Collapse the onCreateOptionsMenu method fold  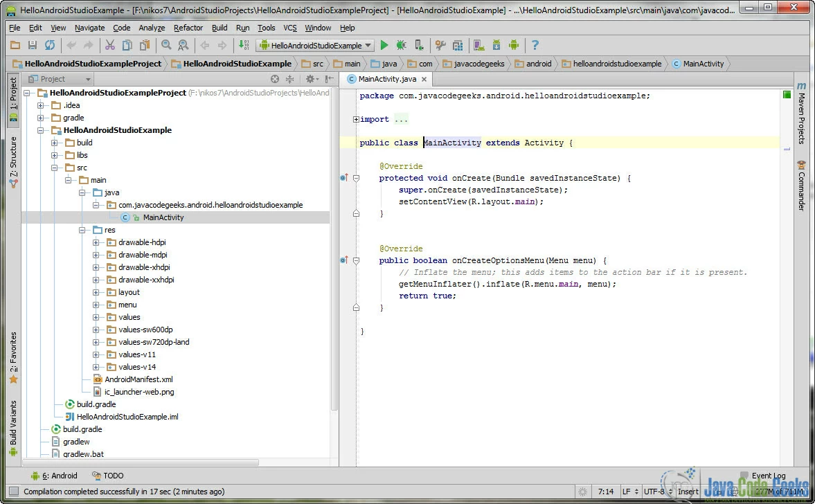click(x=356, y=260)
